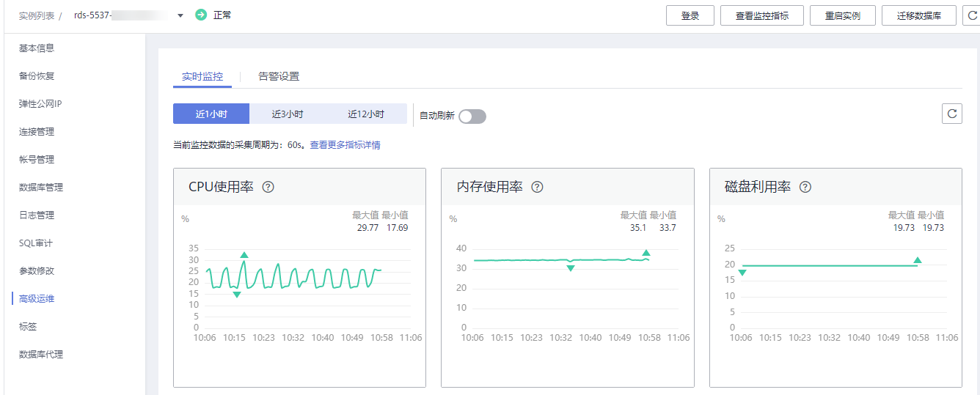Click the help icon beside CPU使用率
980x395 pixels.
268,187
